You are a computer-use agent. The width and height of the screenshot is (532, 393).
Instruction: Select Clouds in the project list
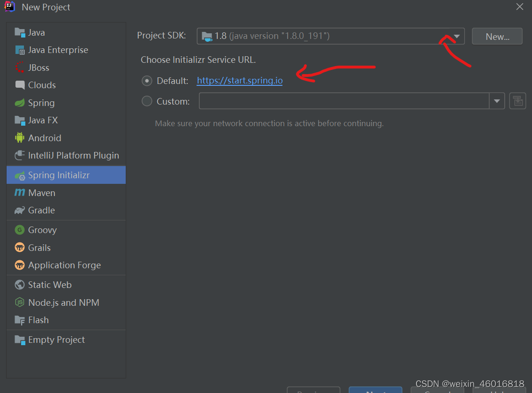coord(66,85)
